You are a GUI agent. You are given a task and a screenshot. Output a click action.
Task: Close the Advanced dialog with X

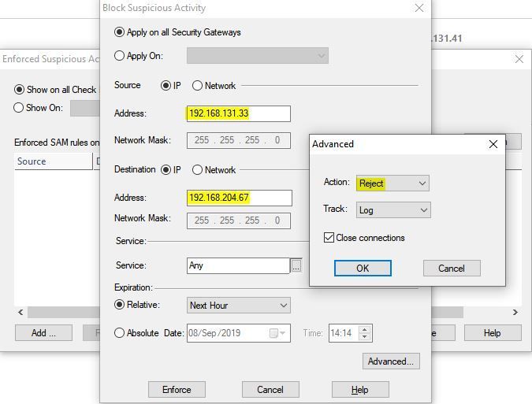[x=493, y=144]
